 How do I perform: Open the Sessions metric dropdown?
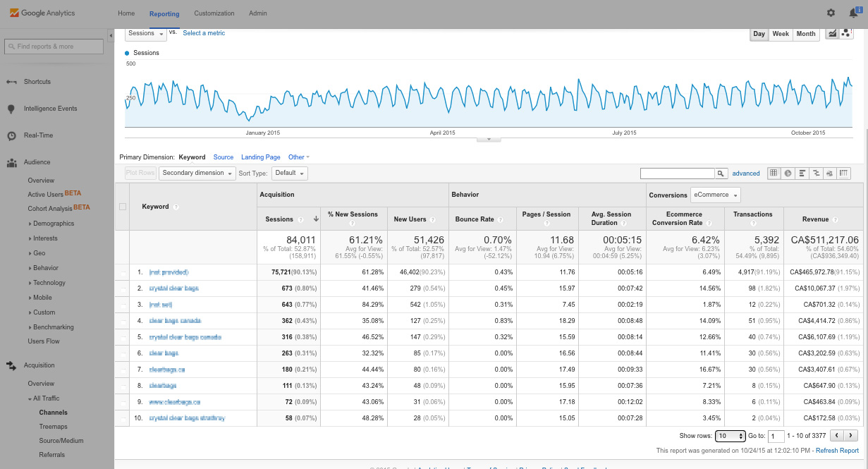[146, 33]
